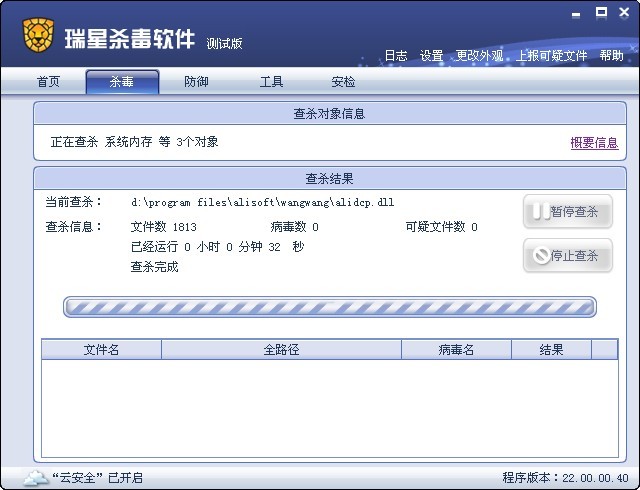Close the Rising antivirus window

[x=624, y=13]
